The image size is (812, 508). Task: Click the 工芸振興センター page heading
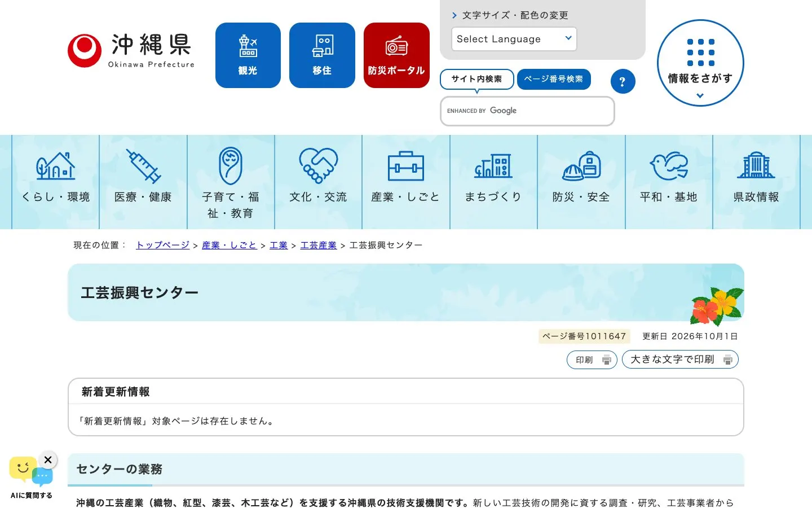coord(140,292)
